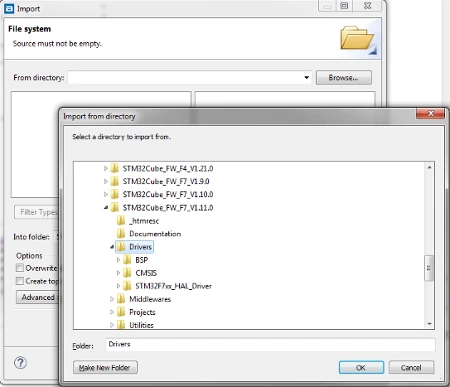
Task: Select the Projects folder label
Action: coord(142,312)
